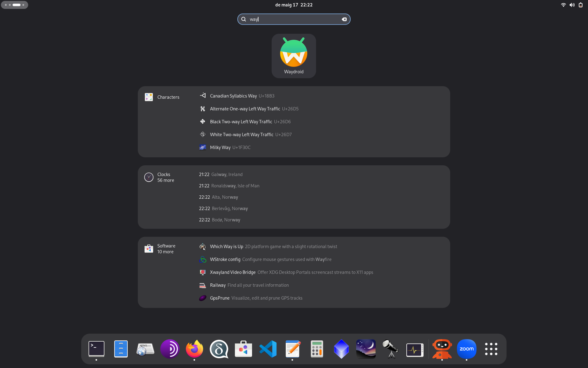
Task: Launch Firefox from the dock
Action: click(x=194, y=349)
